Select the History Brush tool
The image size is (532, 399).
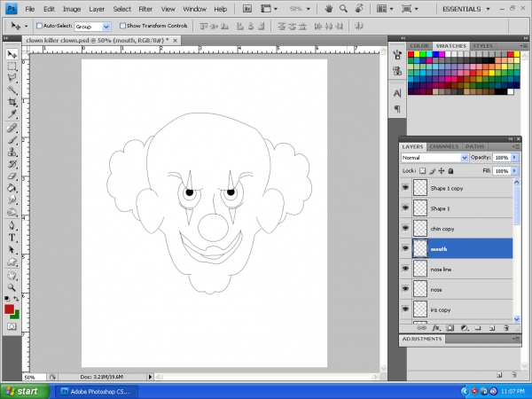[12, 164]
